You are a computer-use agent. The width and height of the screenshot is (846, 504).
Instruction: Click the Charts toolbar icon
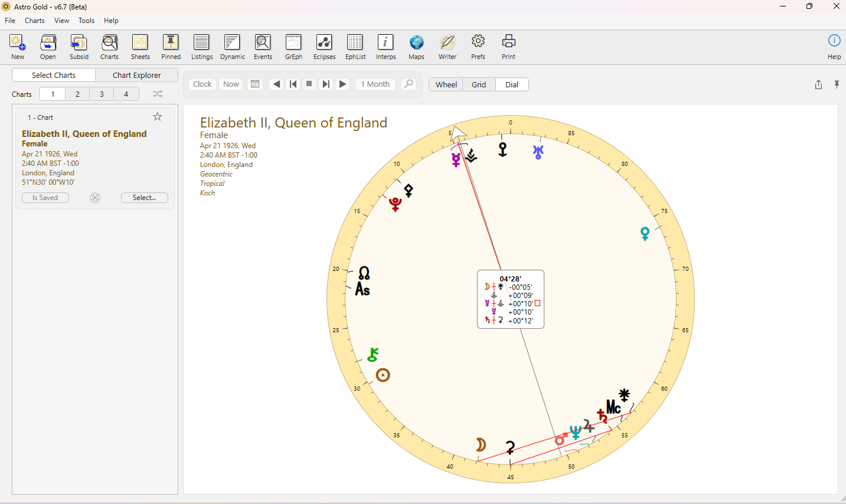(109, 47)
